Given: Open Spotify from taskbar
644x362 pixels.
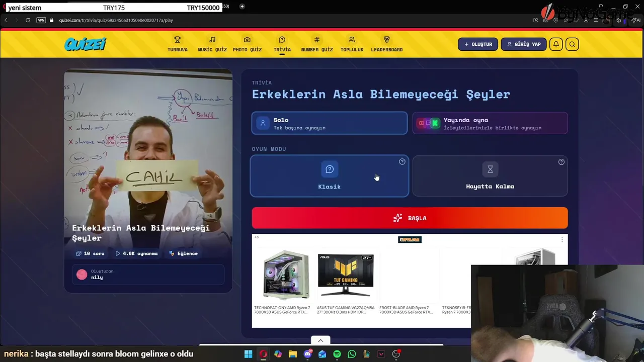Looking at the screenshot, I should coord(337,354).
